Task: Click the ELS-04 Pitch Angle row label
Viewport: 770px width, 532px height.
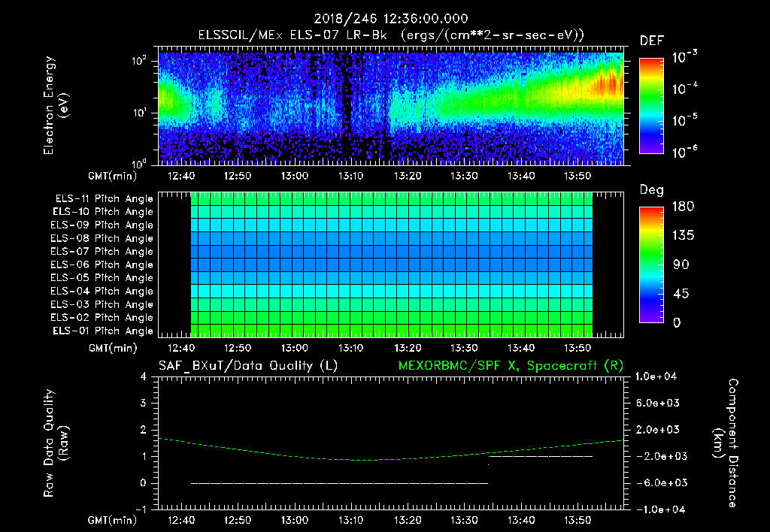Action: 102,291
